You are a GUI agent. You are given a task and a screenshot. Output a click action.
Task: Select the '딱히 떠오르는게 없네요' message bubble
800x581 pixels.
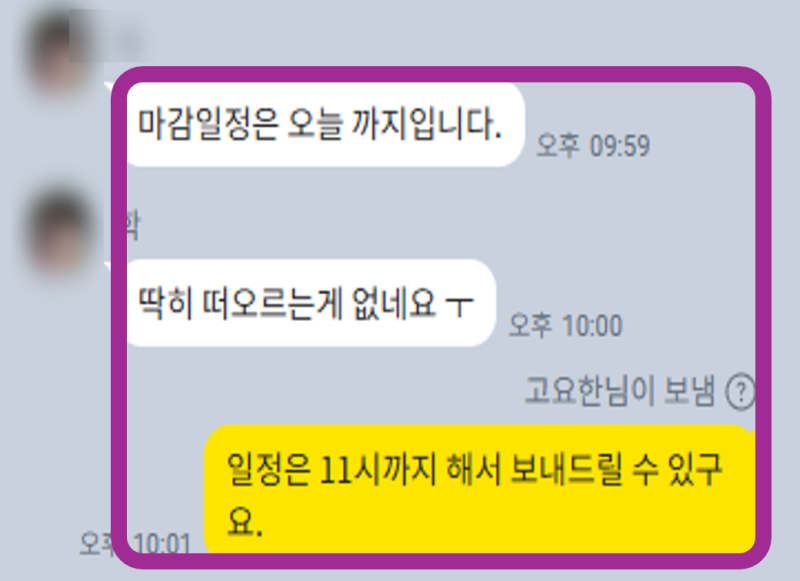point(311,303)
